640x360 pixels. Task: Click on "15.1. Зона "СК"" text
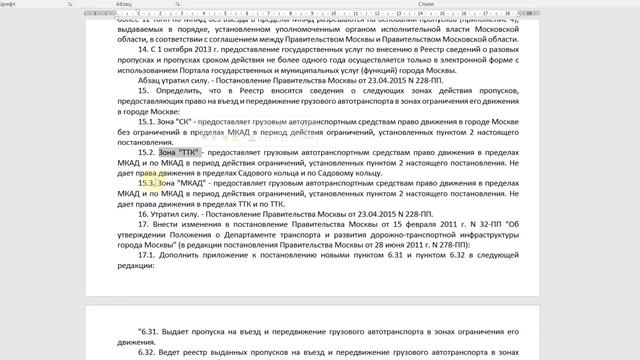(165, 122)
